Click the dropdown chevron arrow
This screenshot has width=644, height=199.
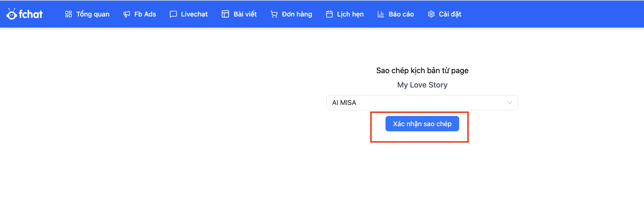coord(510,103)
